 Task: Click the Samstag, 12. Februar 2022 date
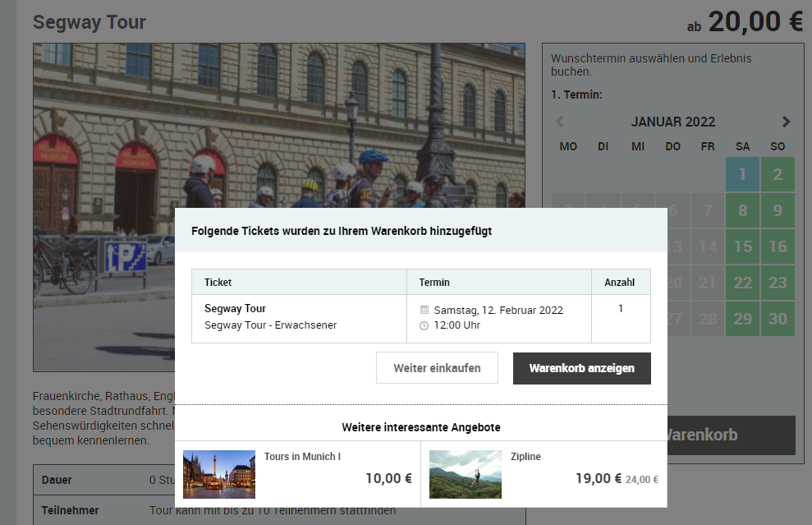click(498, 310)
